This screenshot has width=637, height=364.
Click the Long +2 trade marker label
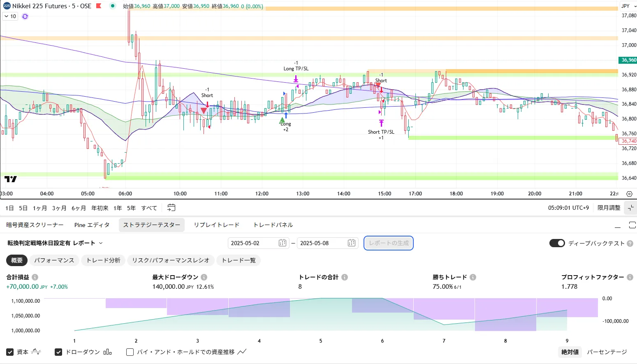[286, 127]
